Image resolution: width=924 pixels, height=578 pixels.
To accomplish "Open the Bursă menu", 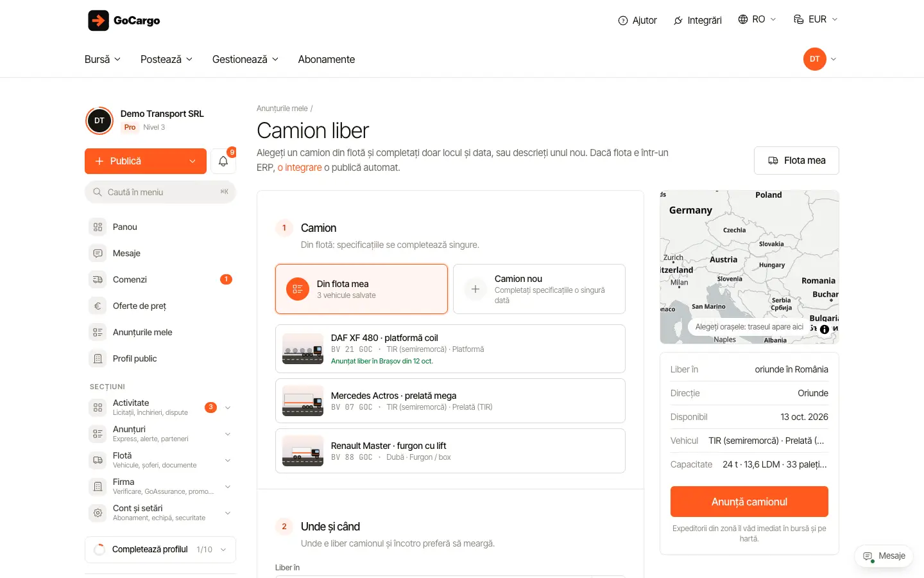I will (103, 59).
